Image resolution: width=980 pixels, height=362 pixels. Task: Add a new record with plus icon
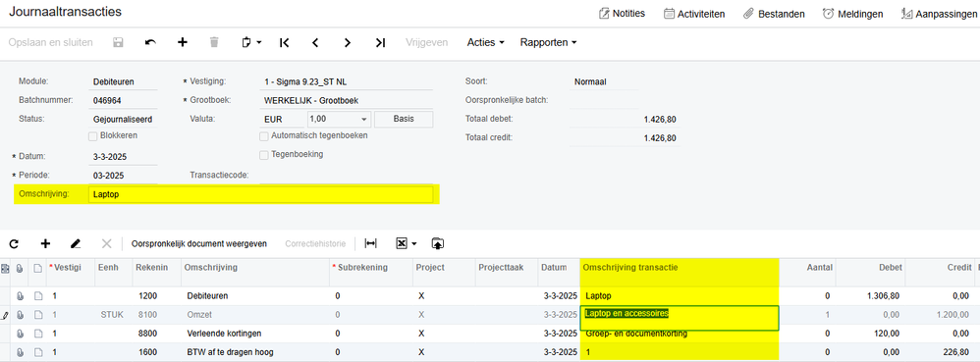[183, 42]
